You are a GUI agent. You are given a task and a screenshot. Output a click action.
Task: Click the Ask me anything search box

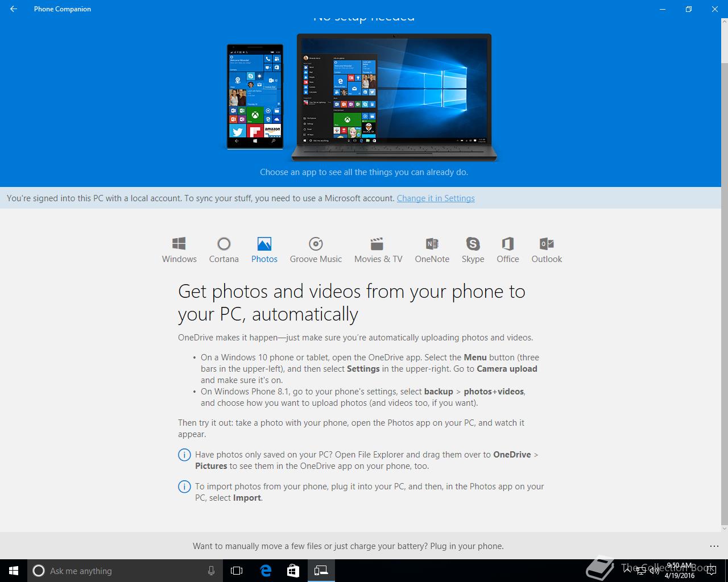pyautogui.click(x=124, y=571)
